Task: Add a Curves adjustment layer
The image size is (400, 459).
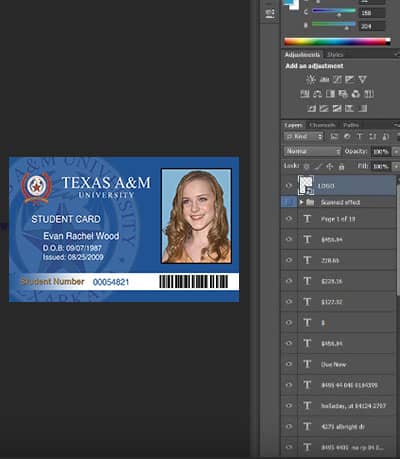Action: pos(337,79)
